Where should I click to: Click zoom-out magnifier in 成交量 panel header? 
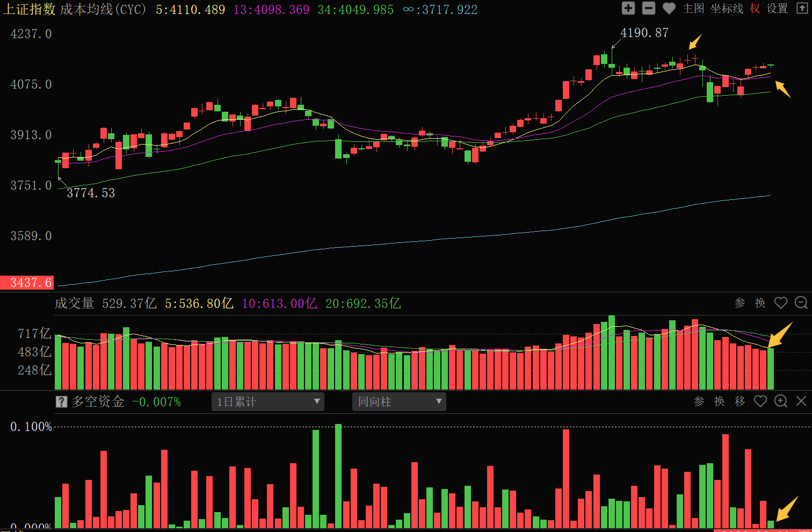point(801,303)
